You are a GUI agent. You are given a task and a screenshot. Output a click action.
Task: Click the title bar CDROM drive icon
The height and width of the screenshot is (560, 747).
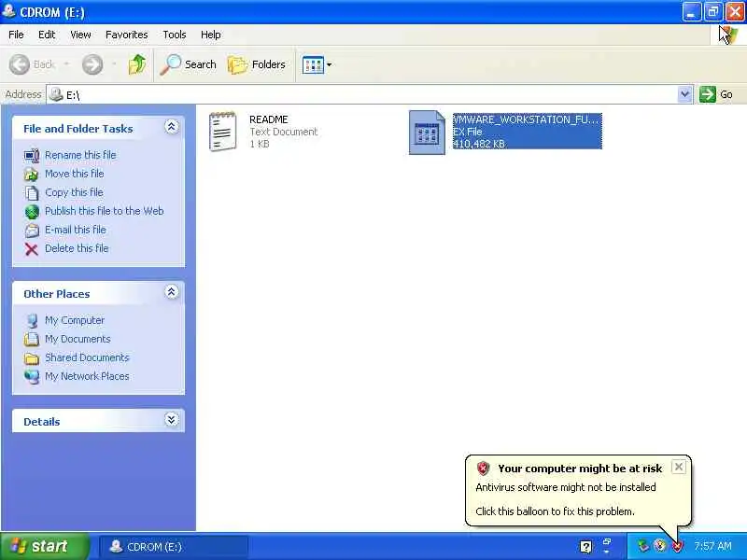click(x=9, y=10)
